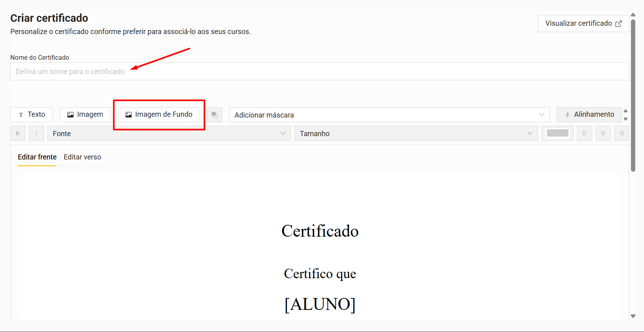Click the Bold formatting button
644x332 pixels.
click(x=17, y=133)
